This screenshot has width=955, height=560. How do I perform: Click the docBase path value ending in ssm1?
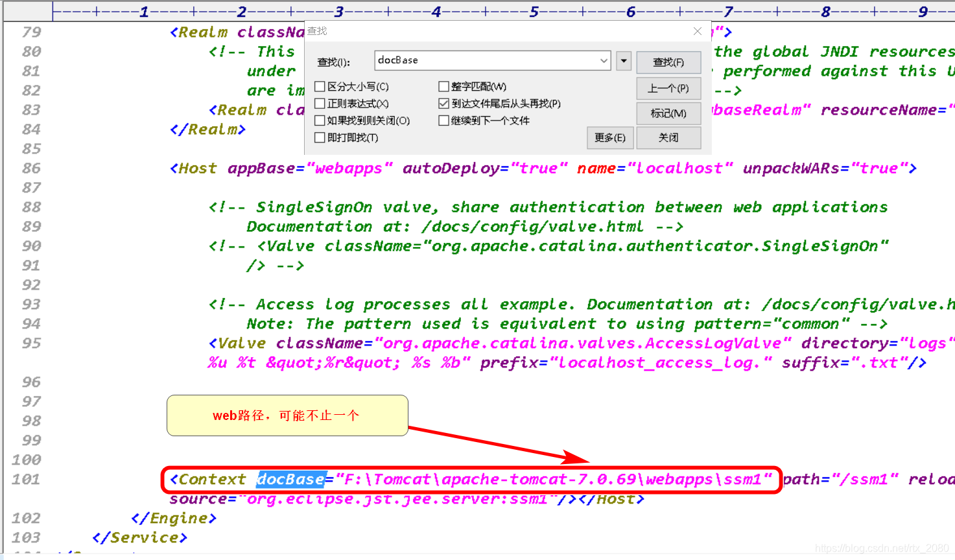[x=554, y=479]
